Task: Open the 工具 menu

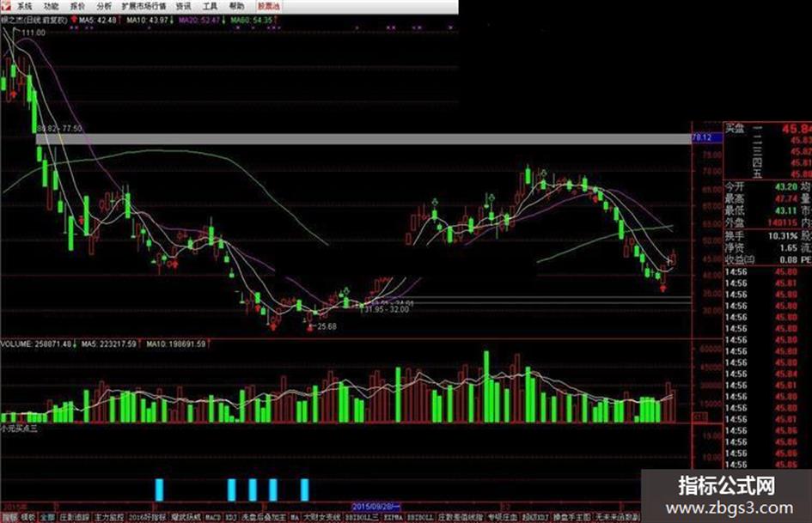Action: click(210, 6)
